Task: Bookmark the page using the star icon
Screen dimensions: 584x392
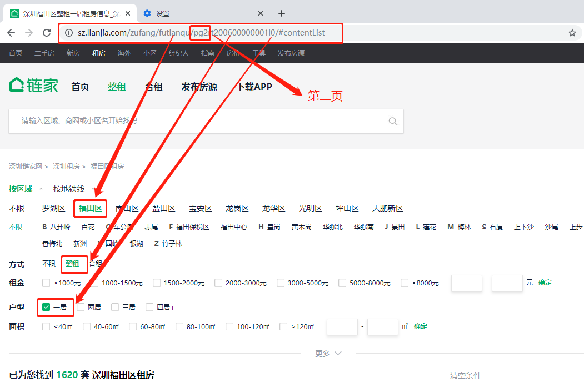Action: [x=572, y=33]
